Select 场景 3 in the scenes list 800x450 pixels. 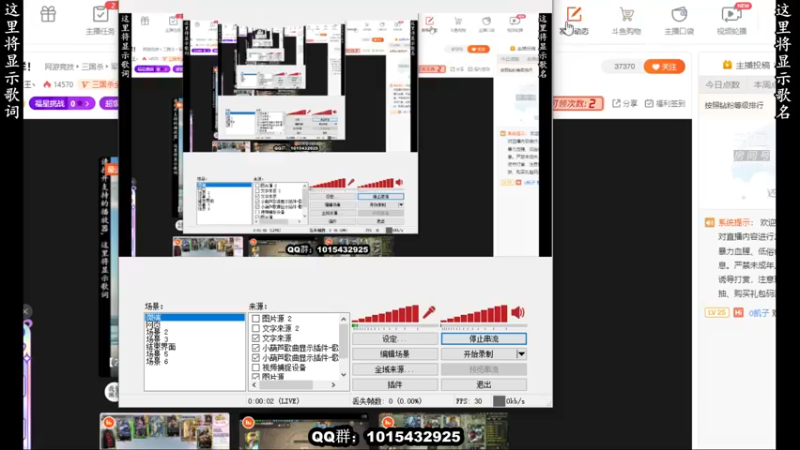(x=158, y=339)
